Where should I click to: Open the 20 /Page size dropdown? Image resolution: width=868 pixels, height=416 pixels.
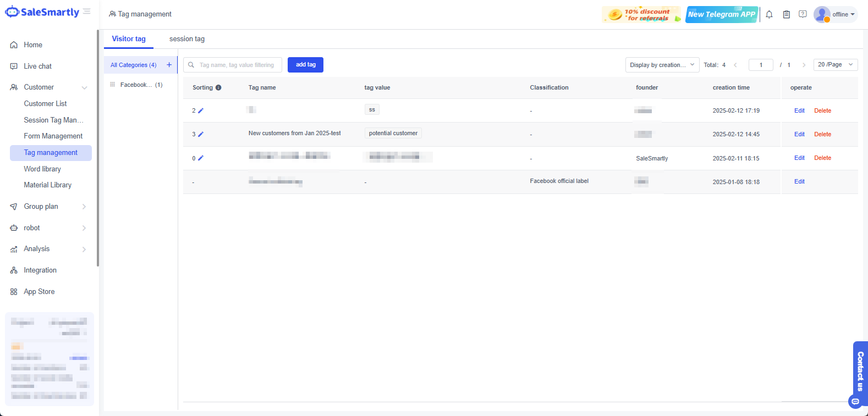pos(835,65)
